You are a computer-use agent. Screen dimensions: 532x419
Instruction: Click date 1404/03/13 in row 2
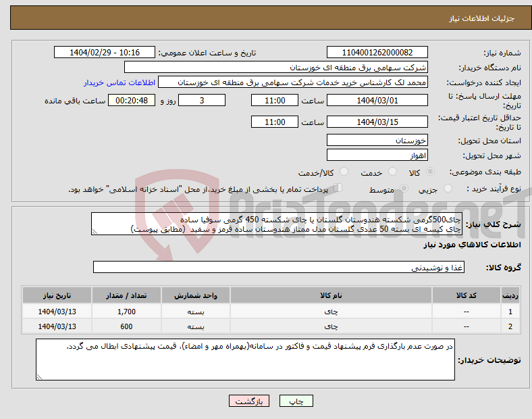pyautogui.click(x=57, y=326)
